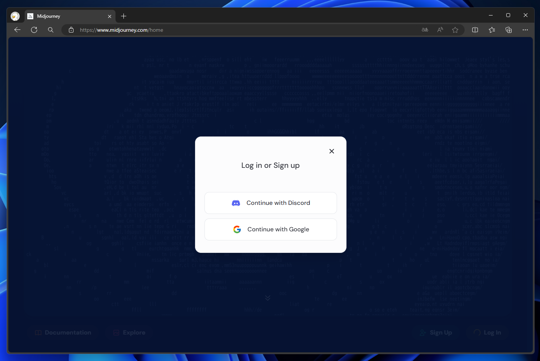Screen dimensions: 540x361
Task: Open the browser profile avatar
Action: tap(15, 16)
